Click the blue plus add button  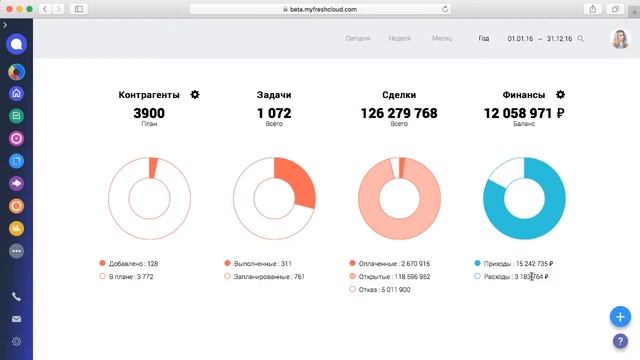pos(620,317)
